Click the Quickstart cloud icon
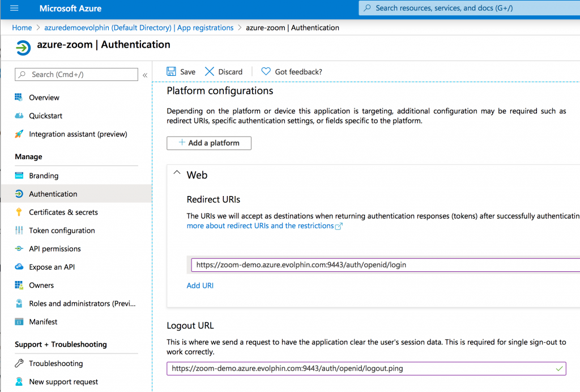Screen dimensions: 580x392 (19, 116)
